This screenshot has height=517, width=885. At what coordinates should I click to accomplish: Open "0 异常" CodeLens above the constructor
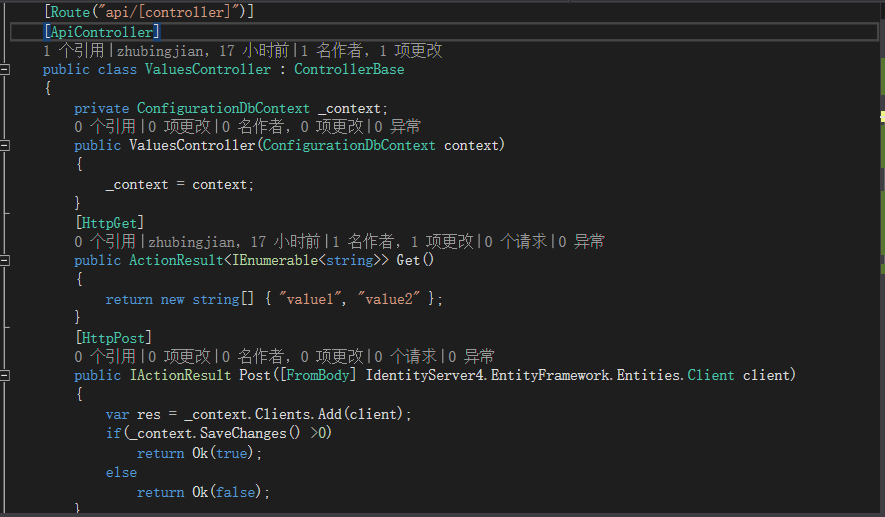point(397,127)
